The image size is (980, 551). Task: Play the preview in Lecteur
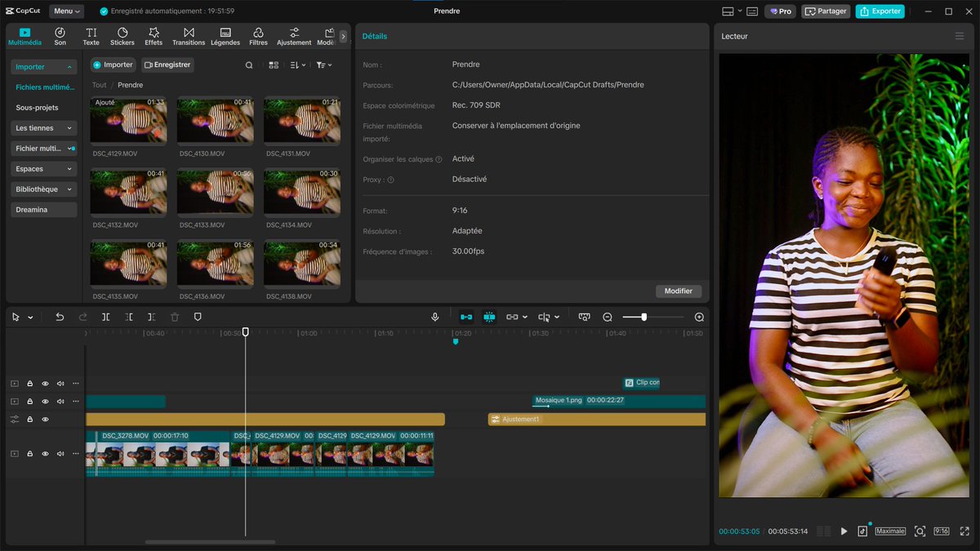coord(844,531)
